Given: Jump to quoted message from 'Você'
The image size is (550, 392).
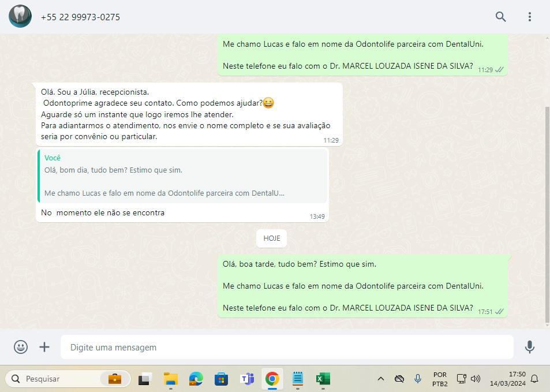Looking at the screenshot, I should (x=182, y=176).
